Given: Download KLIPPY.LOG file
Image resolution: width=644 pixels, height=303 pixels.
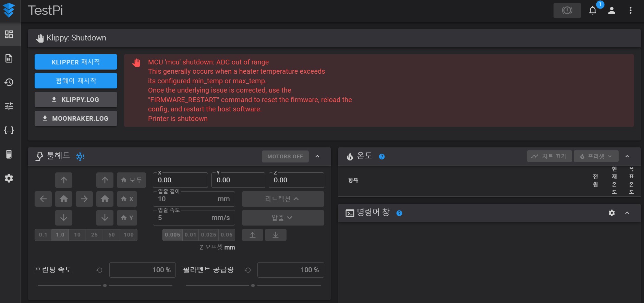Looking at the screenshot, I should (x=76, y=99).
